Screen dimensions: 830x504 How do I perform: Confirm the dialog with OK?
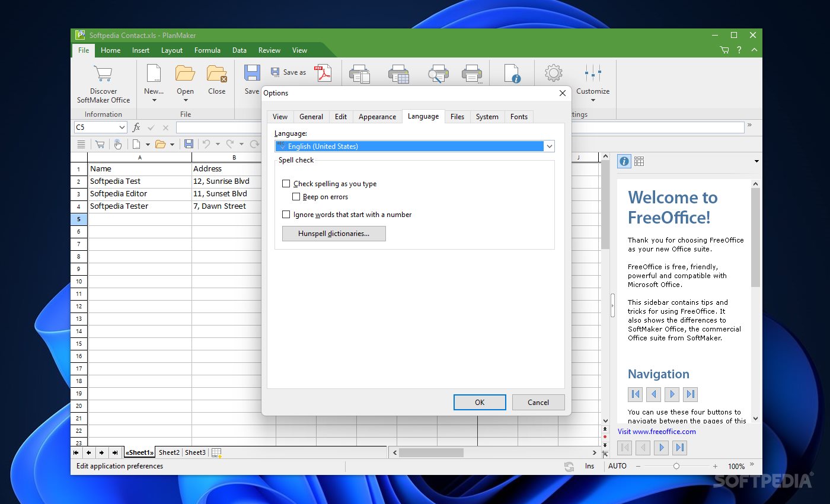[480, 402]
